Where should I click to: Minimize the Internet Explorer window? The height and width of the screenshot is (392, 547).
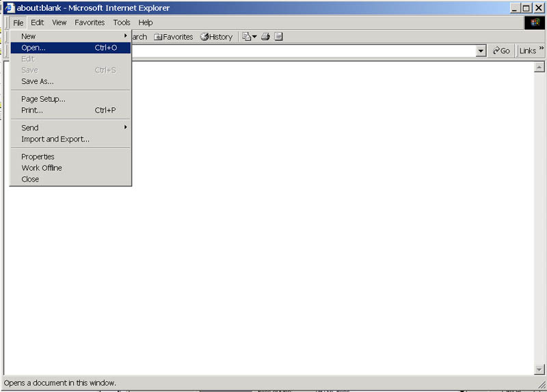point(515,8)
